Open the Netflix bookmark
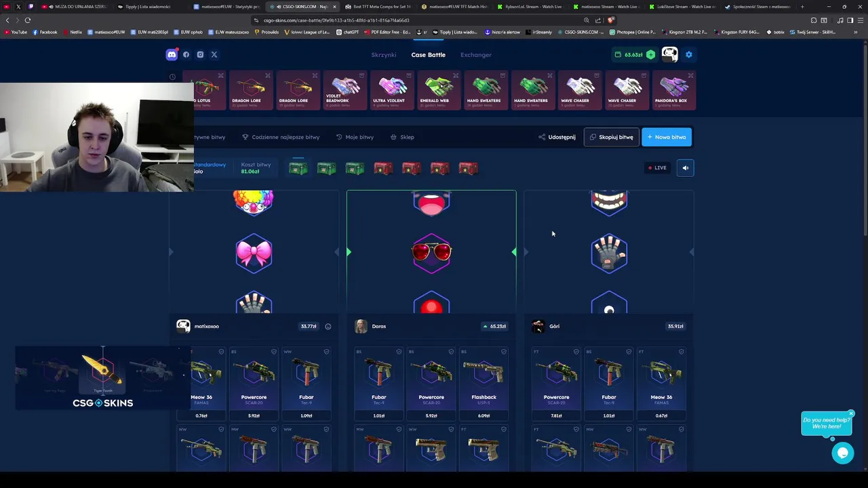The width and height of the screenshot is (868, 488). [x=73, y=32]
